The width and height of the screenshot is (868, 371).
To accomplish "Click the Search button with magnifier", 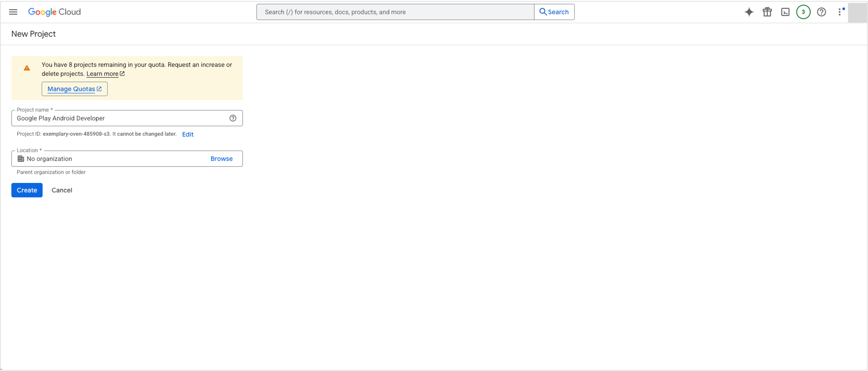I will pos(554,12).
